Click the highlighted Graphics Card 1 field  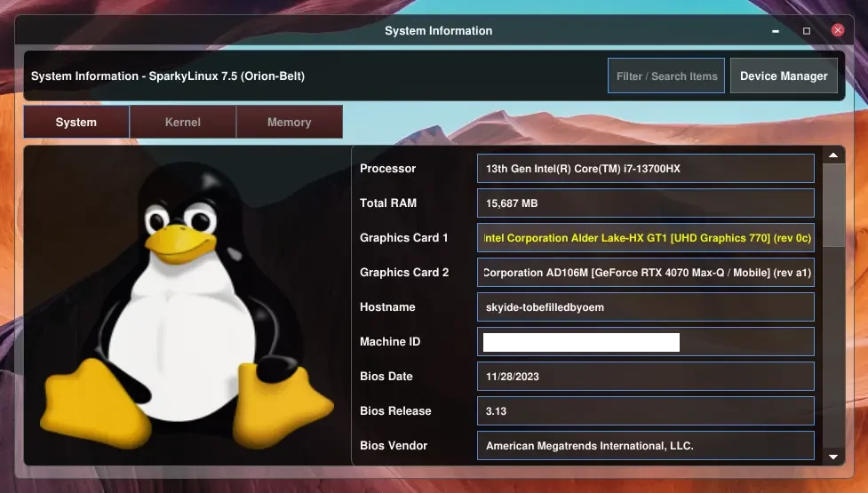pyautogui.click(x=646, y=238)
